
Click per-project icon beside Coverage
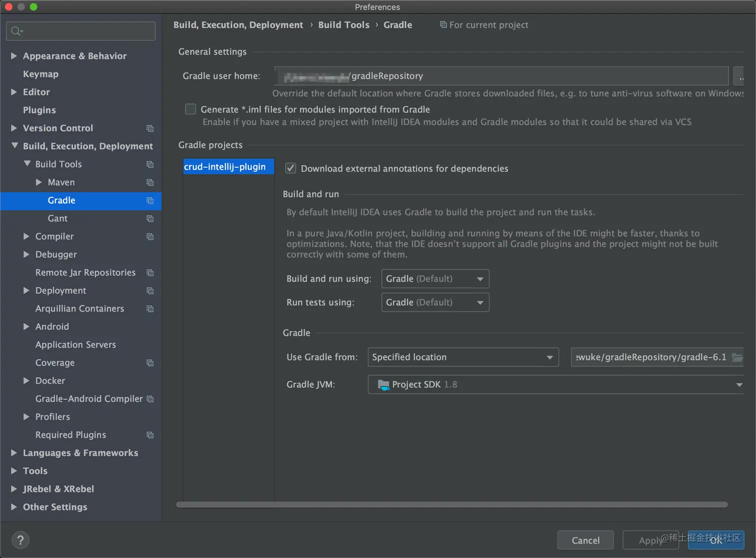[x=150, y=363]
